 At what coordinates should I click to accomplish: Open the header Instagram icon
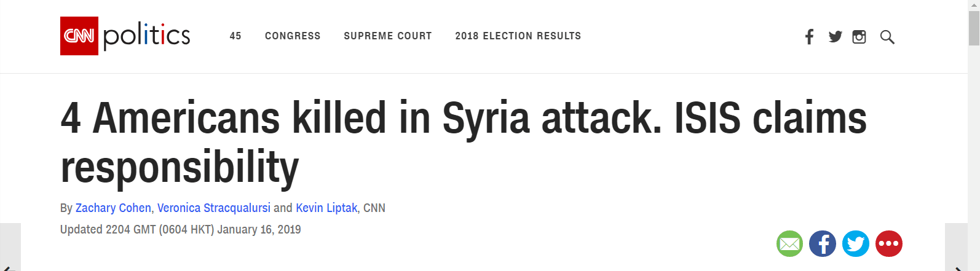click(859, 37)
